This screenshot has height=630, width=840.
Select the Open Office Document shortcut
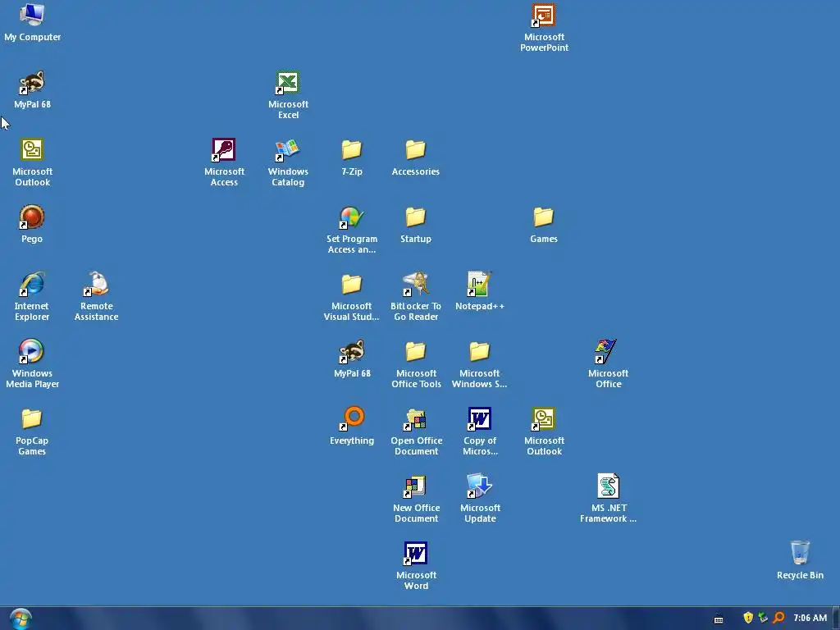tap(416, 431)
